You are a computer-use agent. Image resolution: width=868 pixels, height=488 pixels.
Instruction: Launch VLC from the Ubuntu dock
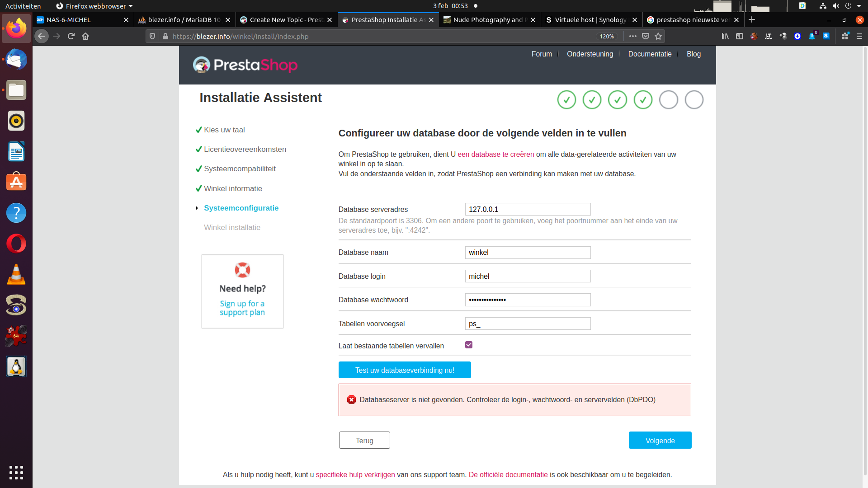(x=16, y=274)
